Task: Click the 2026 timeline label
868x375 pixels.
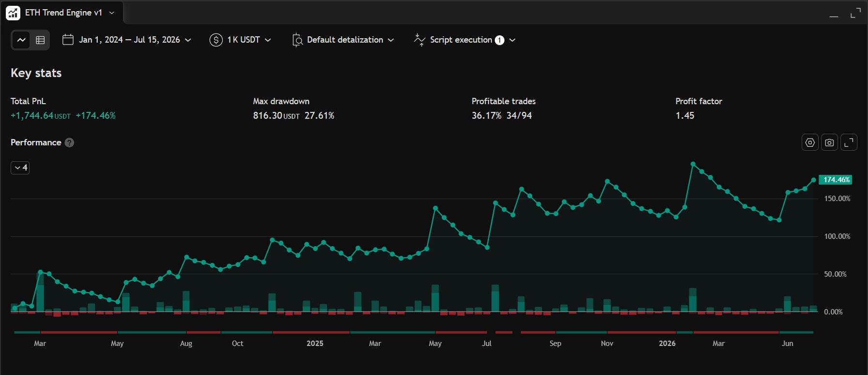Action: pyautogui.click(x=667, y=344)
